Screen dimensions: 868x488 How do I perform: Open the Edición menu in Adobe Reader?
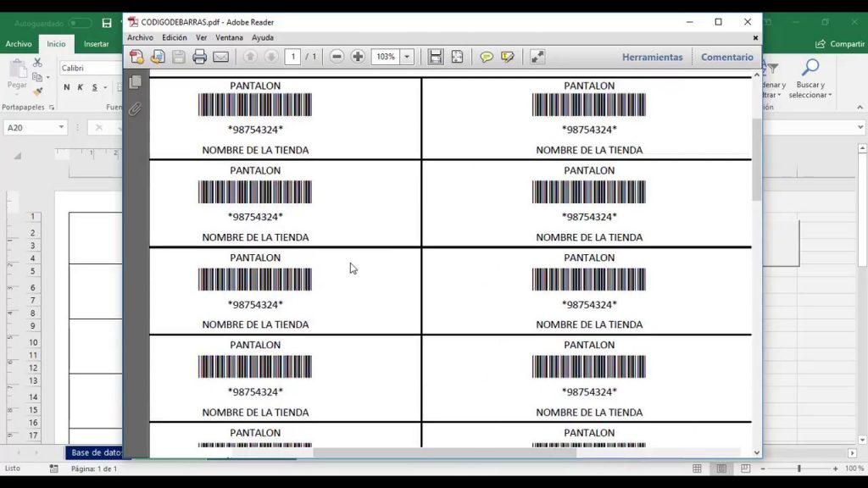pos(174,37)
